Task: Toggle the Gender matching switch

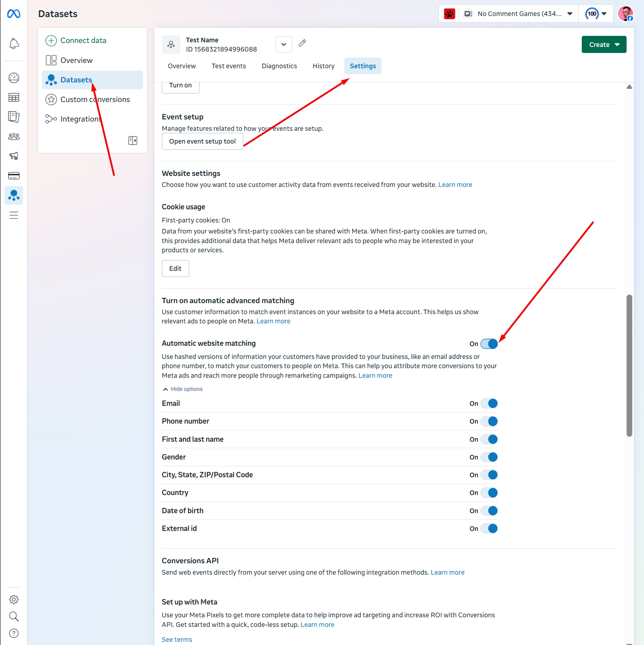Action: point(489,457)
